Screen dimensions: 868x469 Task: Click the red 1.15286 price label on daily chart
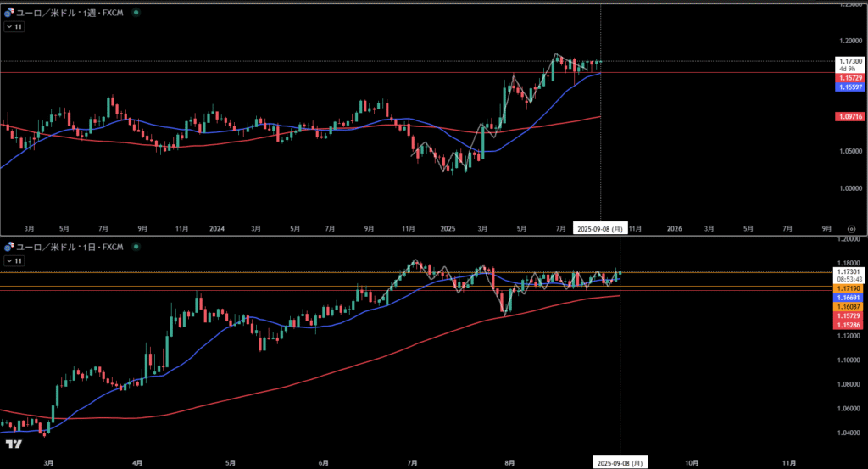tap(848, 325)
